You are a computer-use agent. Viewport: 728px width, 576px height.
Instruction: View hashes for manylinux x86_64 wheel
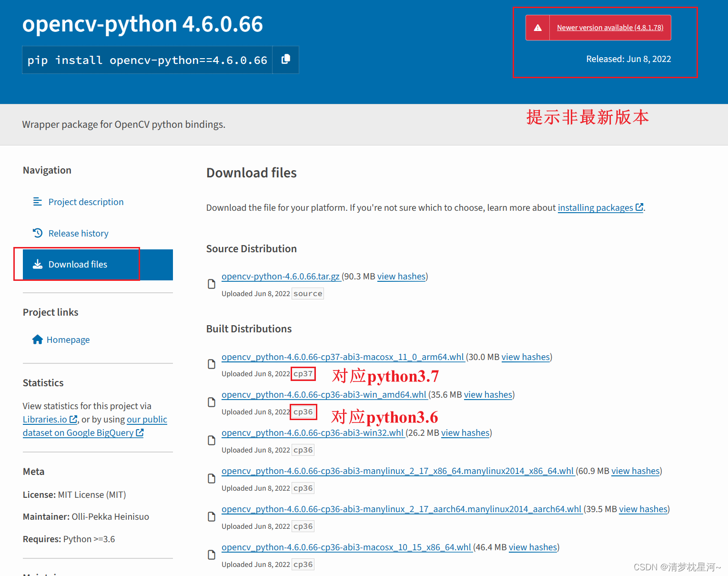coord(636,471)
